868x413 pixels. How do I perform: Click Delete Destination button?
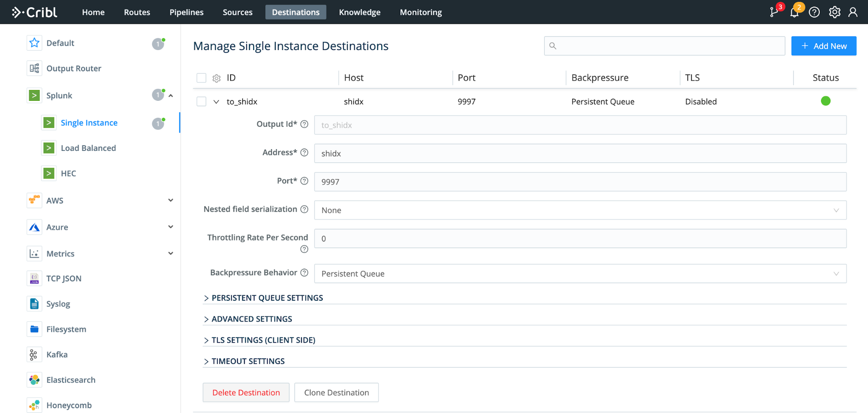click(x=246, y=392)
